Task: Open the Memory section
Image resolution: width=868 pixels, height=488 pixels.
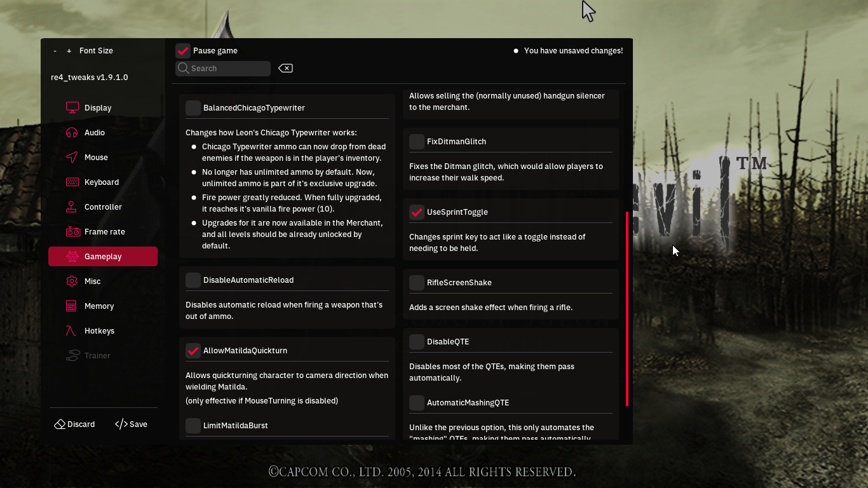Action: [x=103, y=306]
